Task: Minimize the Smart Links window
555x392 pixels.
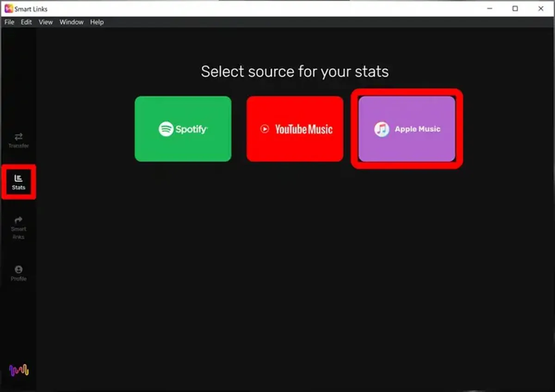Action: 490,9
